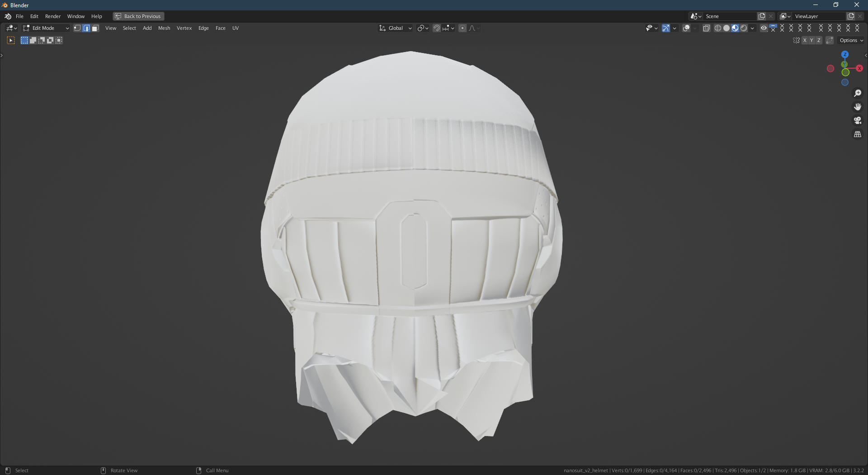The width and height of the screenshot is (868, 475).
Task: Click the proportional falloff curve selector
Action: (472, 28)
